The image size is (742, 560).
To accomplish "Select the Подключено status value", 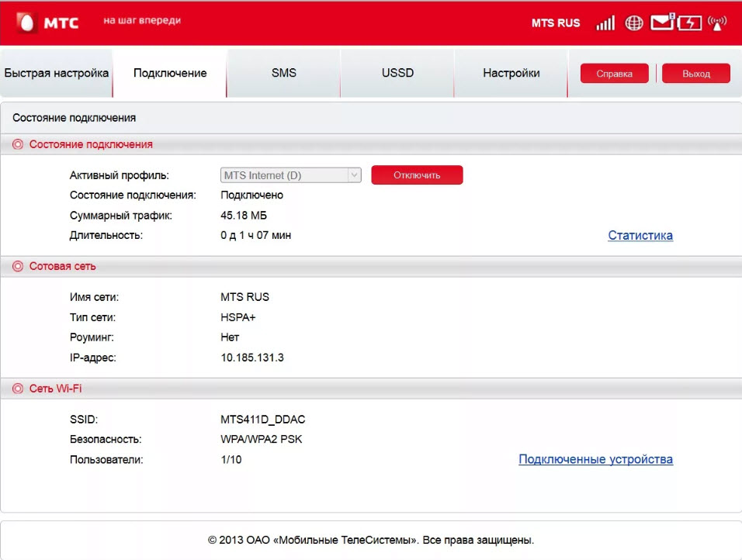I will (x=251, y=195).
